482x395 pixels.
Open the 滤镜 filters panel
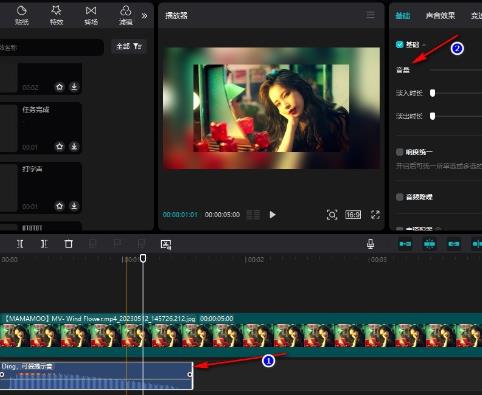126,15
